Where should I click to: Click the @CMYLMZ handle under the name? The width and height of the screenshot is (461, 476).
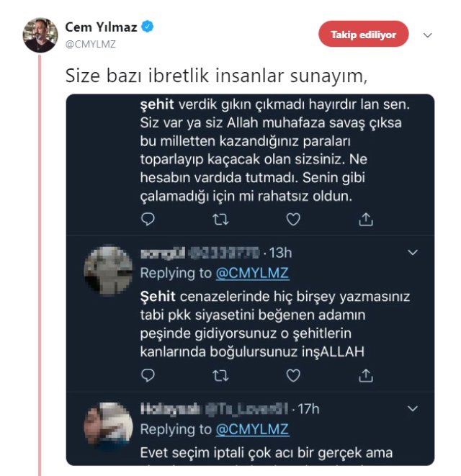tap(90, 43)
